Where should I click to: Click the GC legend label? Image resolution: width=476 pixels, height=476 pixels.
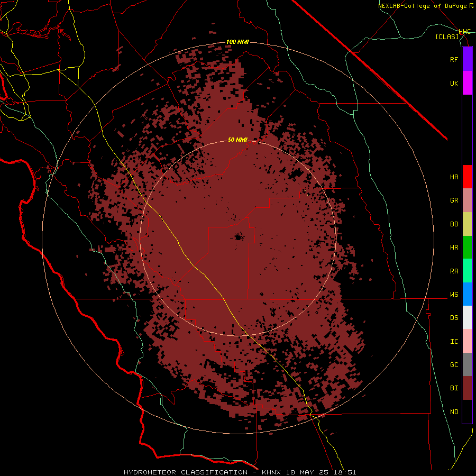point(454,365)
